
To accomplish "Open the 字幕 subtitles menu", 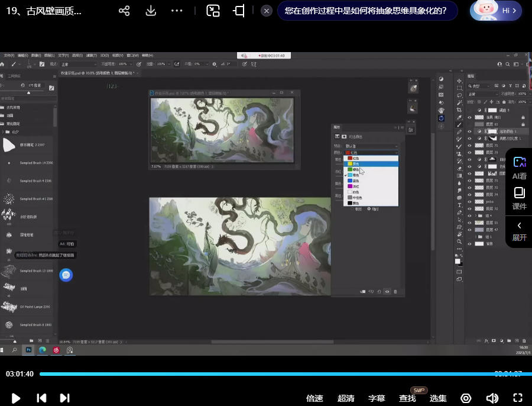I will tap(377, 398).
